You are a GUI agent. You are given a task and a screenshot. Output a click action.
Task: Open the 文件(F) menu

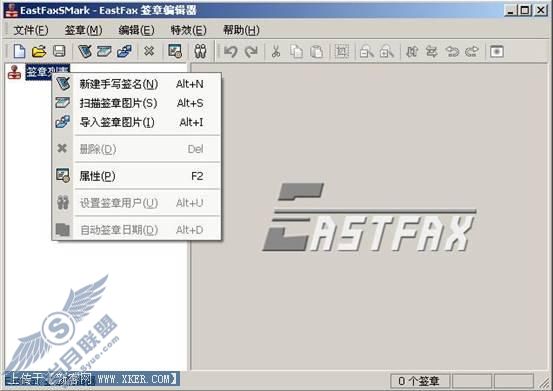point(31,30)
